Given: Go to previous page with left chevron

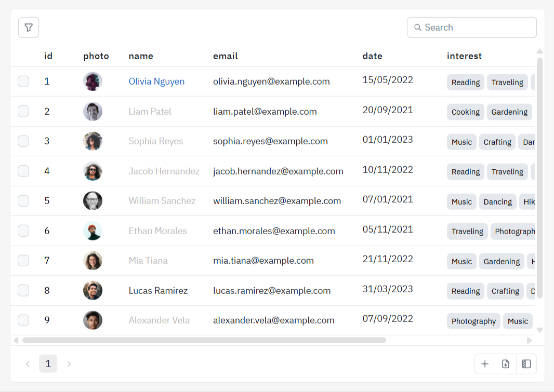Looking at the screenshot, I should pos(28,364).
